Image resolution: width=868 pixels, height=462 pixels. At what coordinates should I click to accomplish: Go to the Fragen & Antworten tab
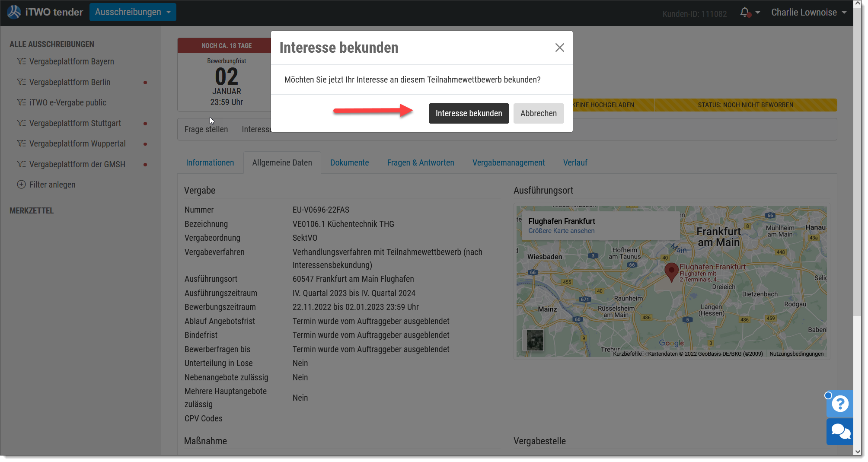(421, 163)
